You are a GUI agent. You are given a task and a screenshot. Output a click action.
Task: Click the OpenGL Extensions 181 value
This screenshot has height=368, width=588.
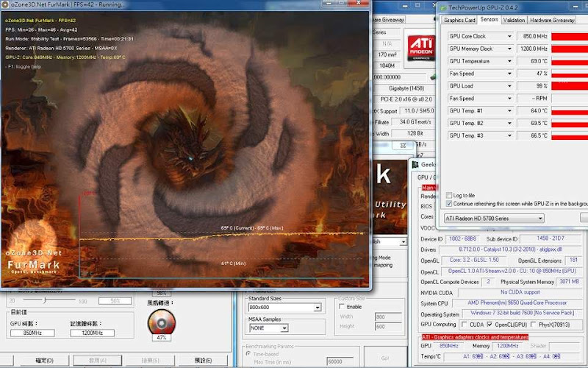(573, 260)
